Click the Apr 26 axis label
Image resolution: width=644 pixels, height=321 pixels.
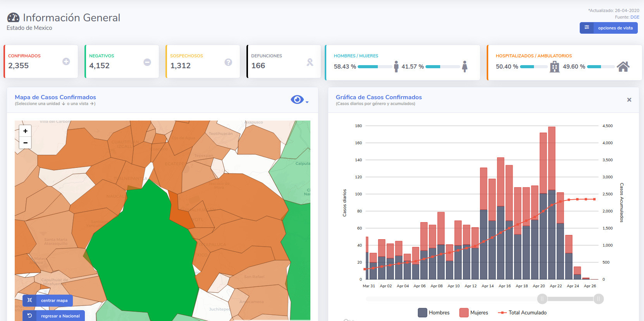tap(590, 286)
